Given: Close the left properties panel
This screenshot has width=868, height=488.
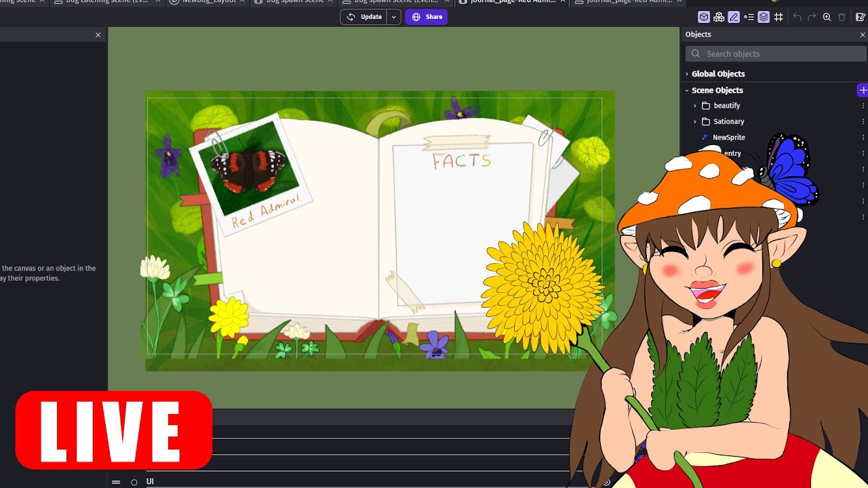Looking at the screenshot, I should 98,35.
